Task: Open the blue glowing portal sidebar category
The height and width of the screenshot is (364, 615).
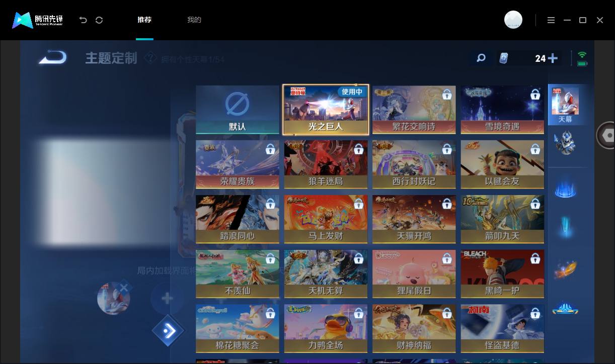Action: [565, 189]
